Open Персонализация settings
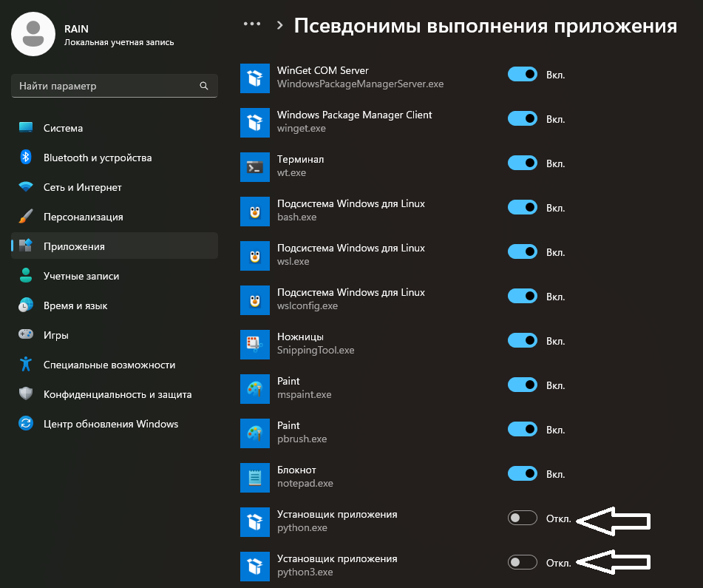The image size is (703, 588). click(x=115, y=217)
